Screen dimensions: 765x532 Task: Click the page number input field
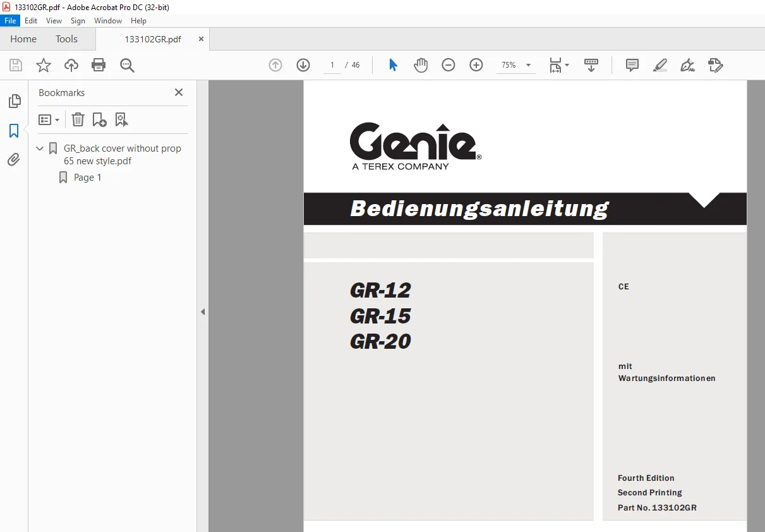tap(332, 65)
